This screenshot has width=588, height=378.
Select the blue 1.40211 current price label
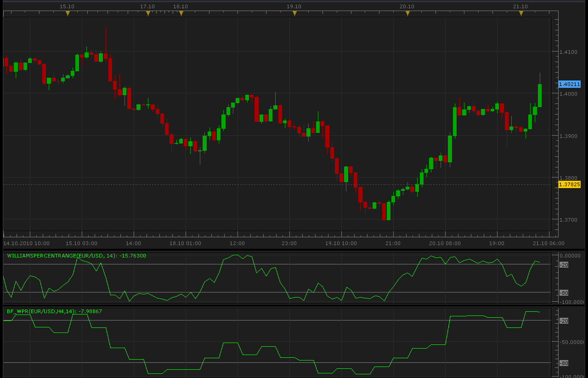point(569,84)
